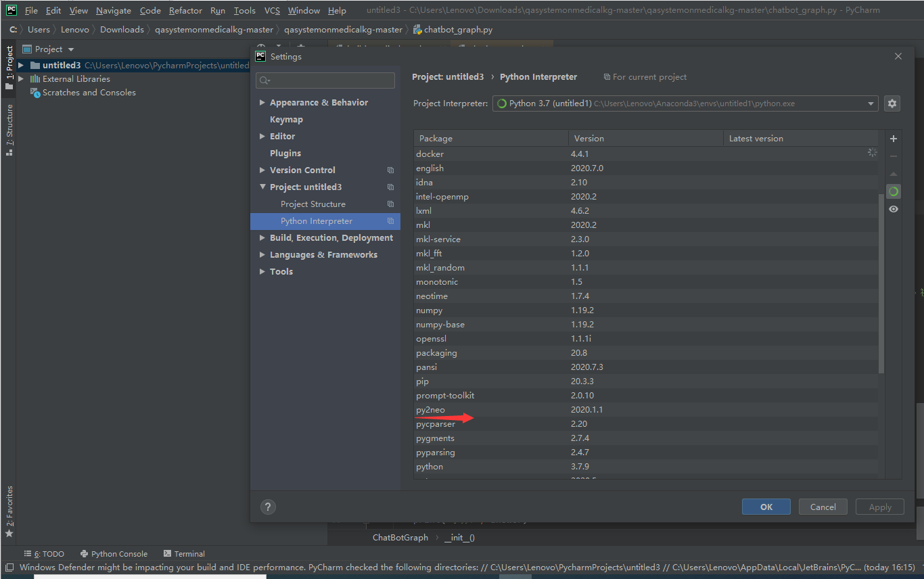Open Project view dropdown arrow
This screenshot has height=579, width=924.
tap(71, 49)
